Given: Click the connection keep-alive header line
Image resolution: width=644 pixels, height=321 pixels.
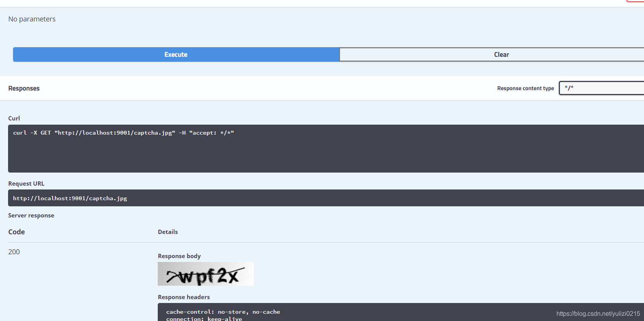Looking at the screenshot, I should [204, 318].
